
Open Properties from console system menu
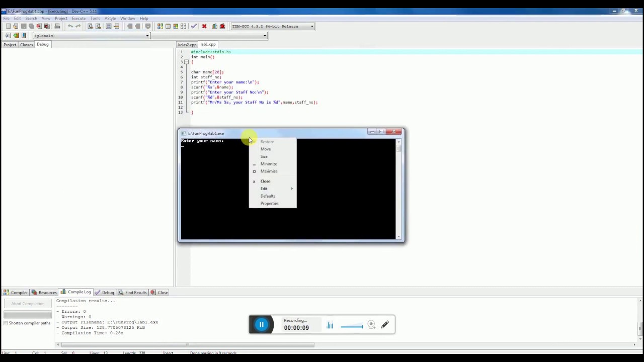273,203
